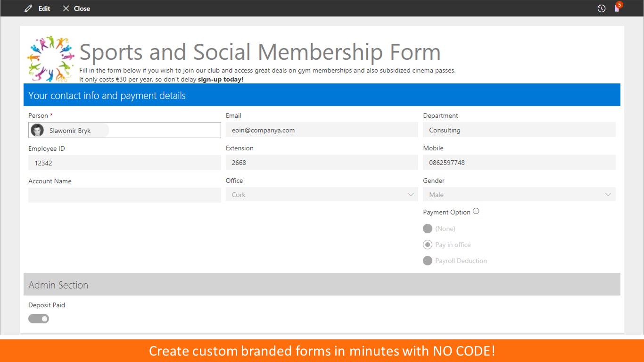Click the Mobile number field
The width and height of the screenshot is (644, 362).
(519, 163)
